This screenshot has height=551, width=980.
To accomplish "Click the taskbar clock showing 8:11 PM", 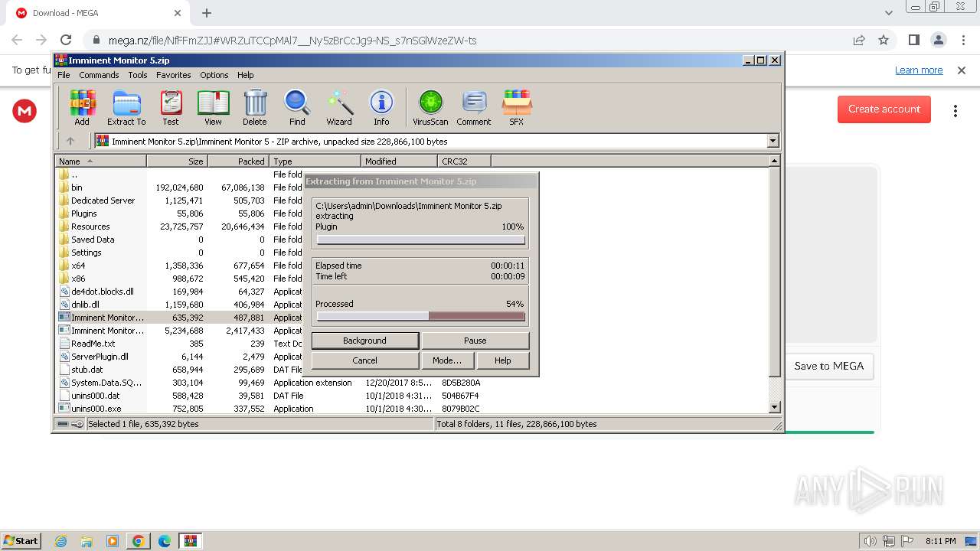I will (940, 541).
